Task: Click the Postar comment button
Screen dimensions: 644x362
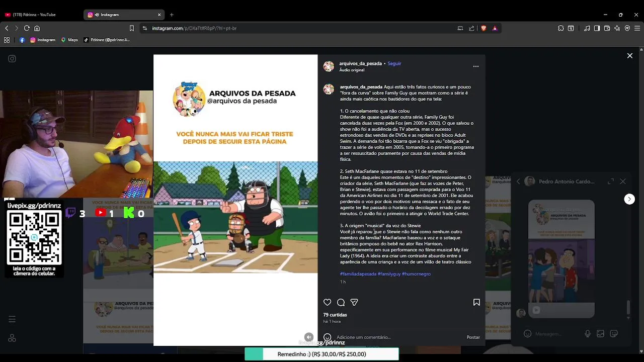Action: pos(473,337)
